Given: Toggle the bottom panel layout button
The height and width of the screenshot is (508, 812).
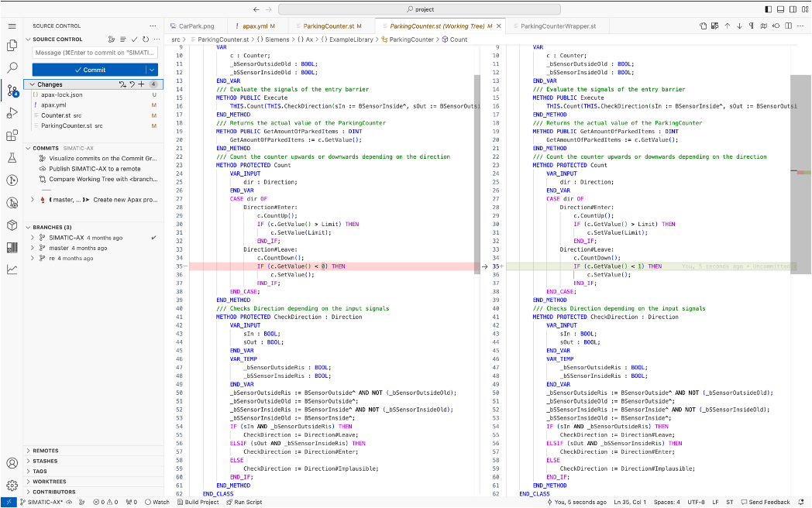Looking at the screenshot, I should pos(779,9).
